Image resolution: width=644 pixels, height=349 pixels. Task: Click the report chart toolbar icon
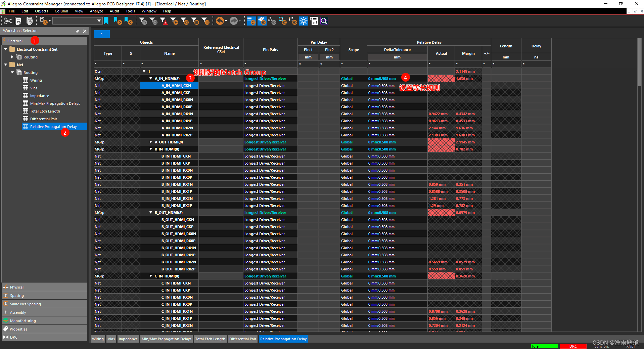coord(314,21)
